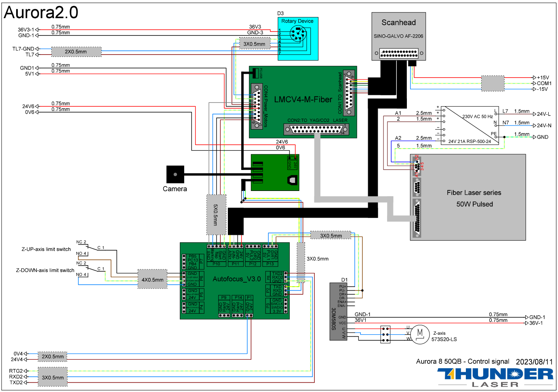558x392 pixels.
Task: Select the 24V-N output label
Action: click(x=544, y=126)
